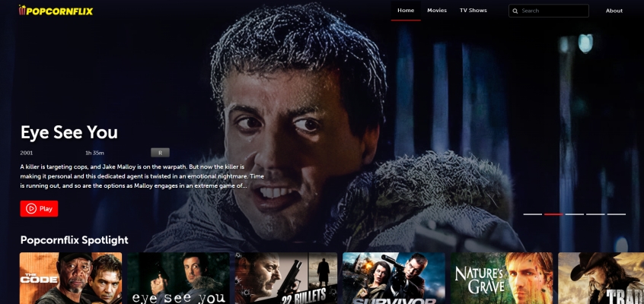
Task: Click the 2001 release year
Action: pyautogui.click(x=27, y=153)
